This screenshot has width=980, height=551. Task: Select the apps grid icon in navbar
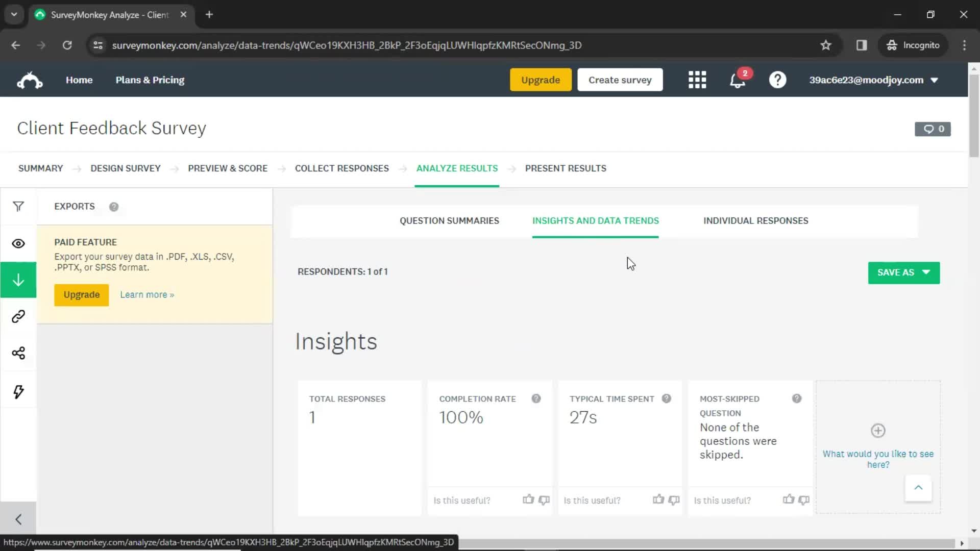tap(697, 80)
